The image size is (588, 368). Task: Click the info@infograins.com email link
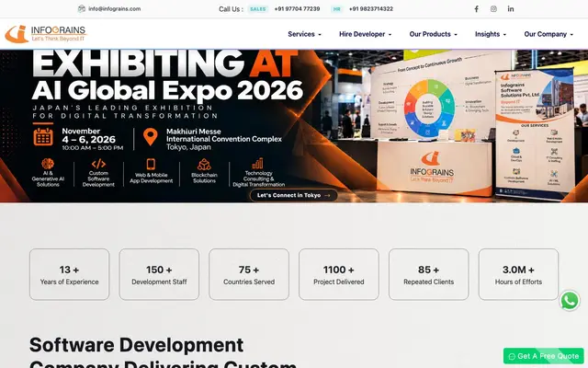point(114,9)
